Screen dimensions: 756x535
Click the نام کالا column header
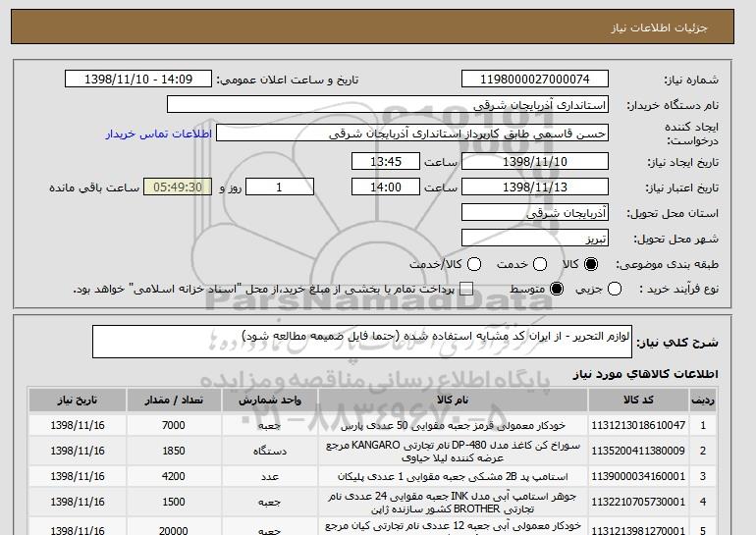point(453,401)
